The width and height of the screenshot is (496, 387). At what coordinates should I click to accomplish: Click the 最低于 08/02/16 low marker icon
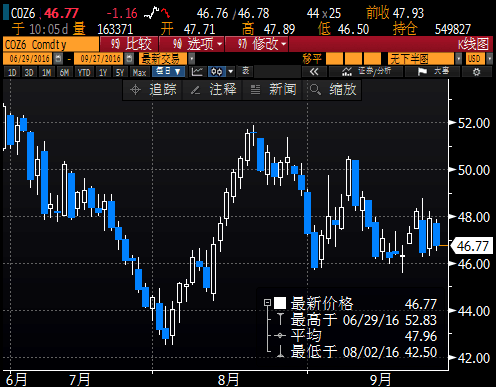pyautogui.click(x=280, y=351)
